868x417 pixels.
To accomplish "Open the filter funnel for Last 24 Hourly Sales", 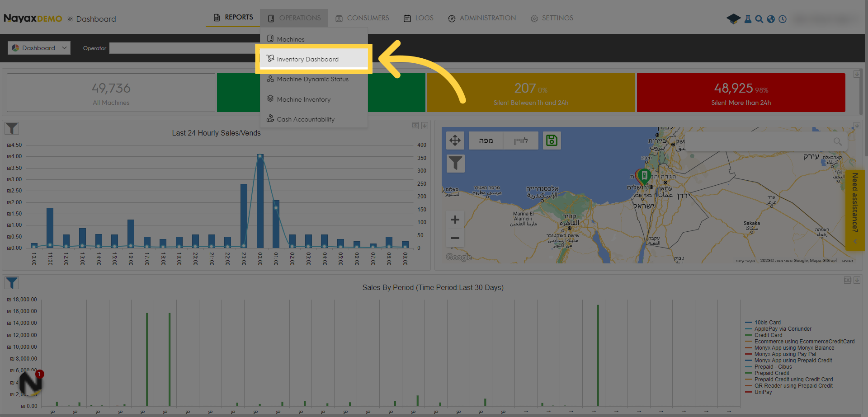I will [x=12, y=128].
